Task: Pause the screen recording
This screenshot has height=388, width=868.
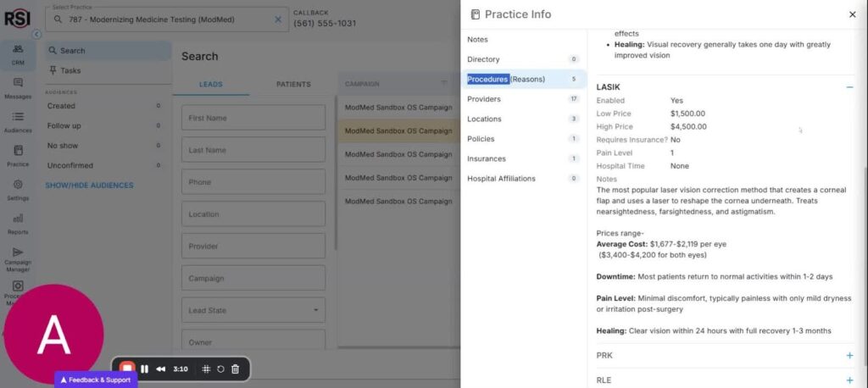Action: coord(144,369)
